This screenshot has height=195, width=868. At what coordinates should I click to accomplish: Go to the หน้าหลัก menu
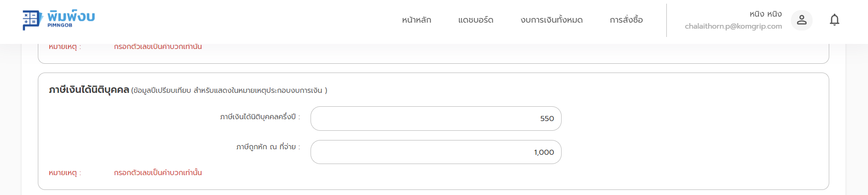click(x=416, y=20)
